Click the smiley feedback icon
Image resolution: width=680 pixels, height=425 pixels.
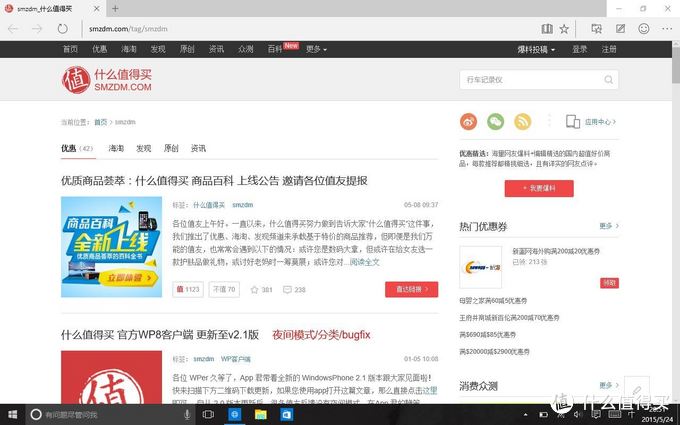click(644, 29)
